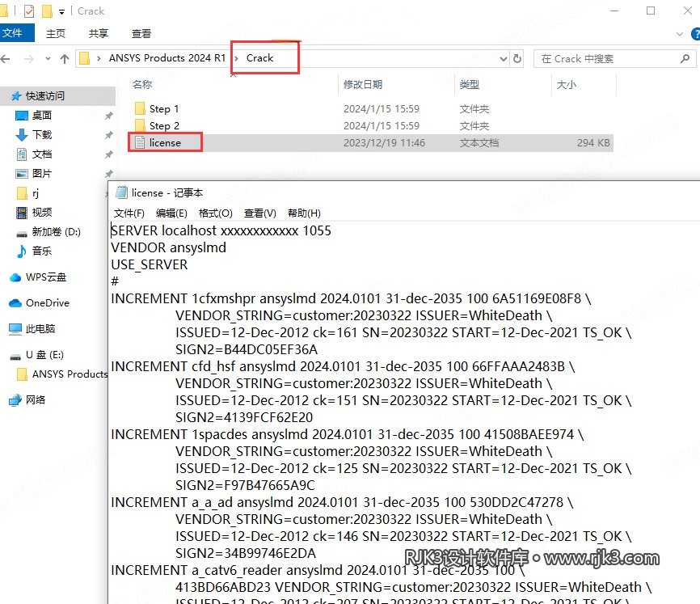
Task: Unpin 文档 using its pin icon
Action: pyautogui.click(x=108, y=155)
